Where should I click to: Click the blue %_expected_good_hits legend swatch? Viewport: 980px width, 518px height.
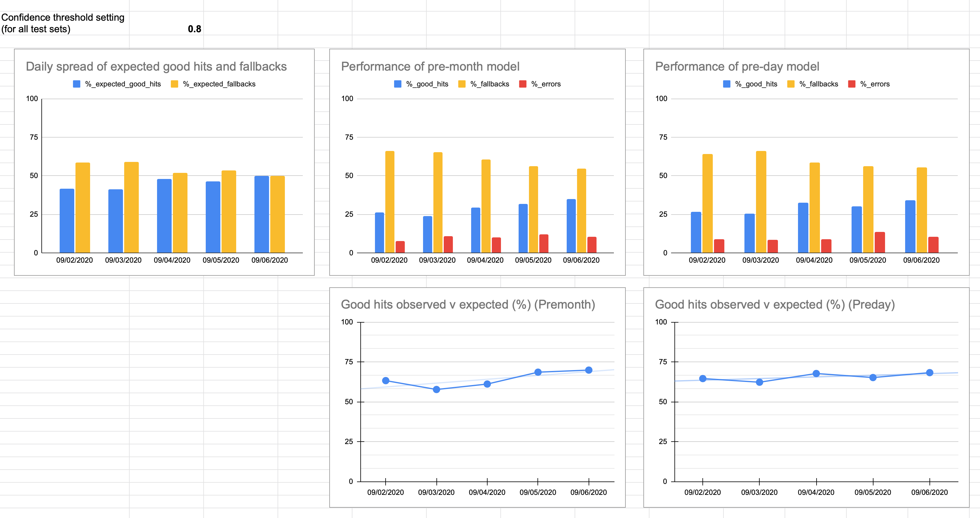click(x=76, y=84)
